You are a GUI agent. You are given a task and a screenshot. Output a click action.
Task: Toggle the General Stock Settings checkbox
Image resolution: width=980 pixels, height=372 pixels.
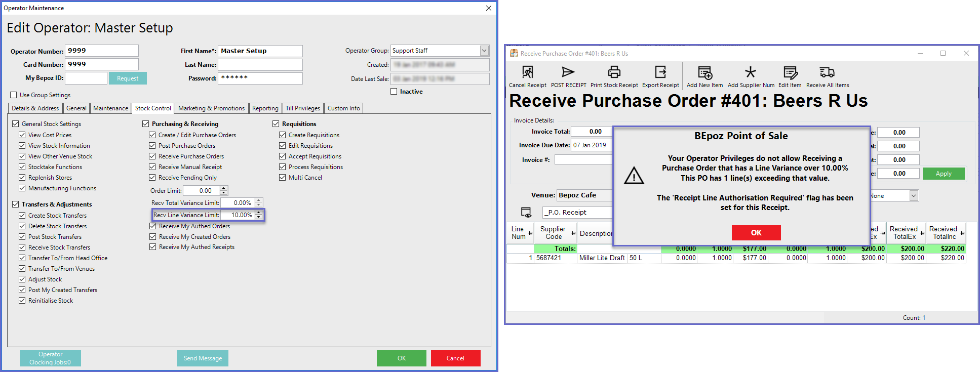point(15,123)
